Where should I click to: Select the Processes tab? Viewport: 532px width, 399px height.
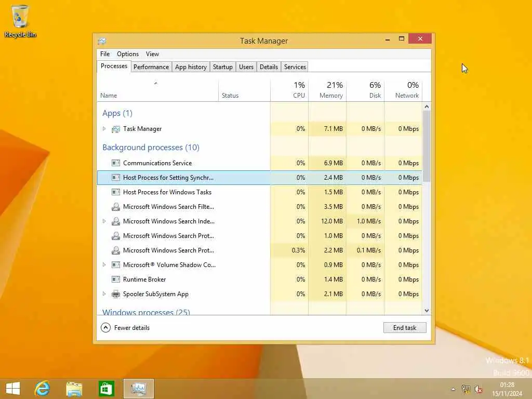coord(114,66)
